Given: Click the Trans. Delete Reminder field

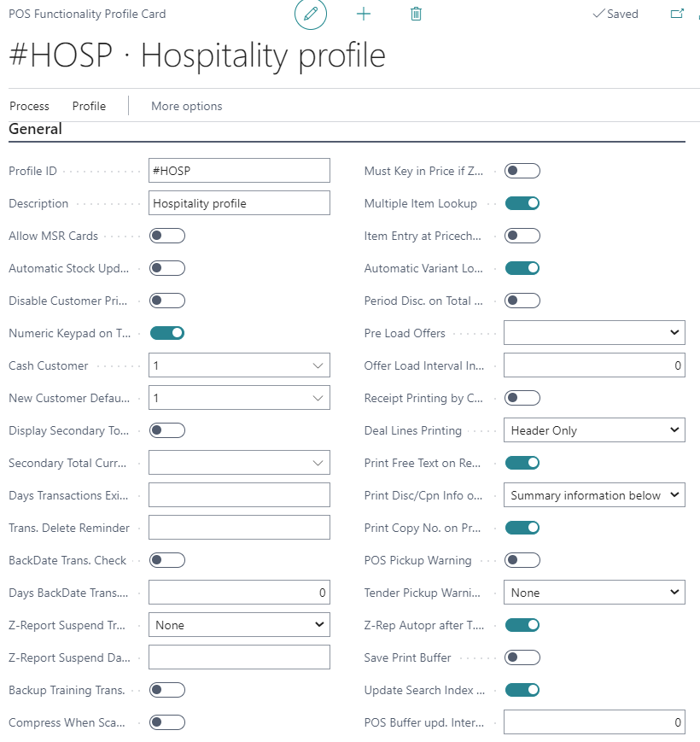Looking at the screenshot, I should point(239,528).
